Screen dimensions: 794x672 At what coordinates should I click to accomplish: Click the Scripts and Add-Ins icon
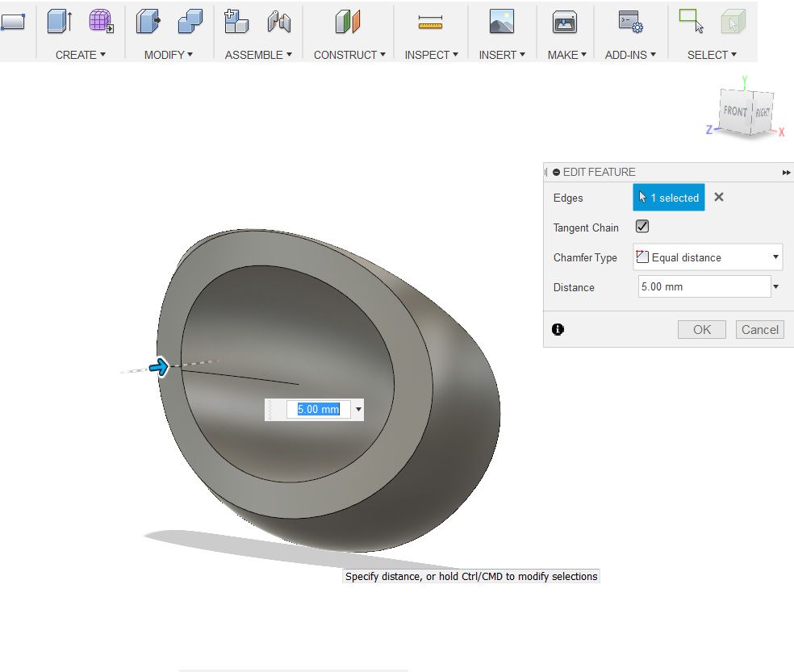click(x=630, y=23)
